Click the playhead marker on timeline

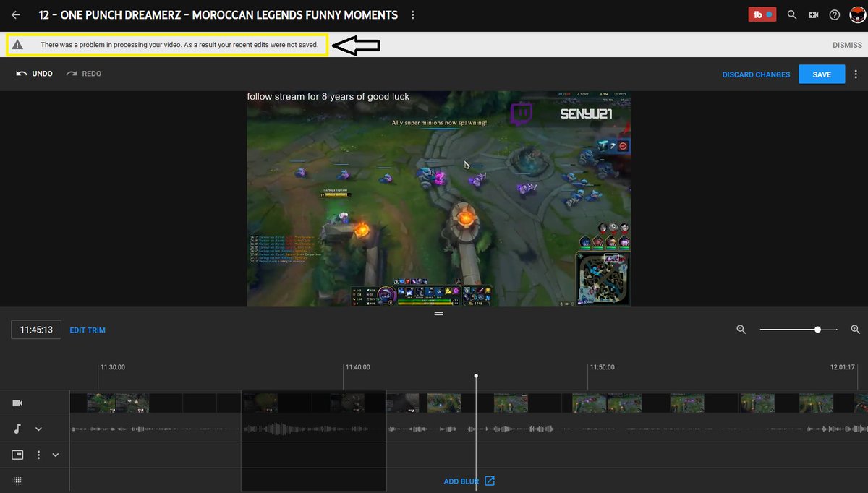(476, 376)
